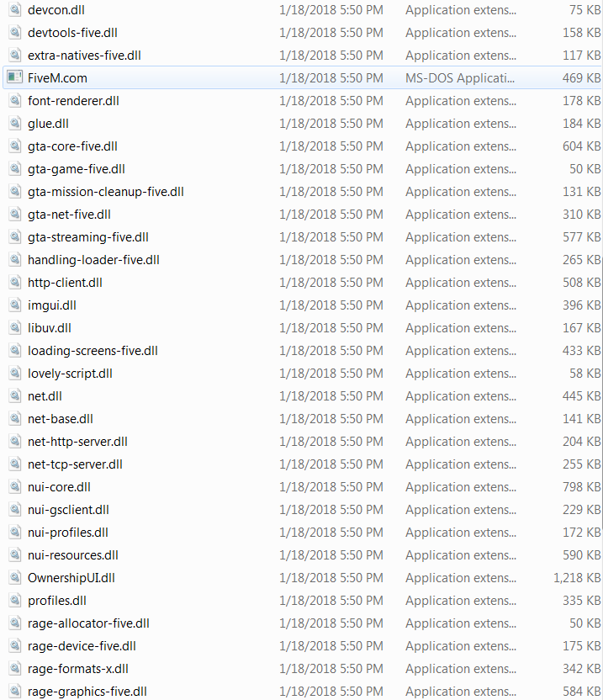603x700 pixels.
Task: Click the FiveM.com application icon
Action: tap(15, 77)
